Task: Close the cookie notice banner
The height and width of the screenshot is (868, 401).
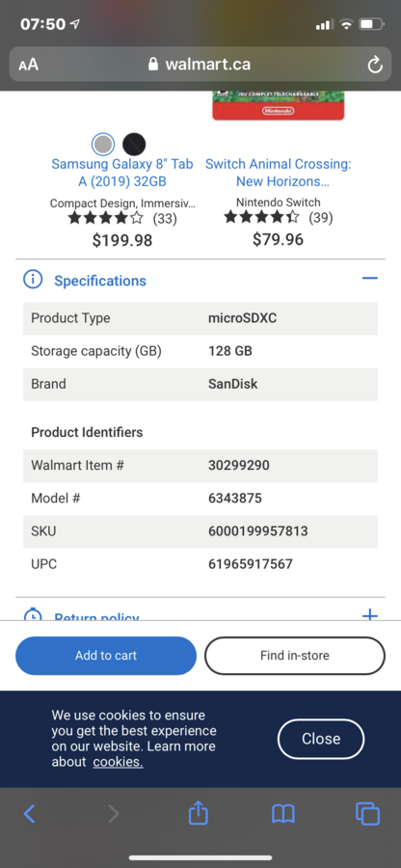Action: [x=321, y=739]
